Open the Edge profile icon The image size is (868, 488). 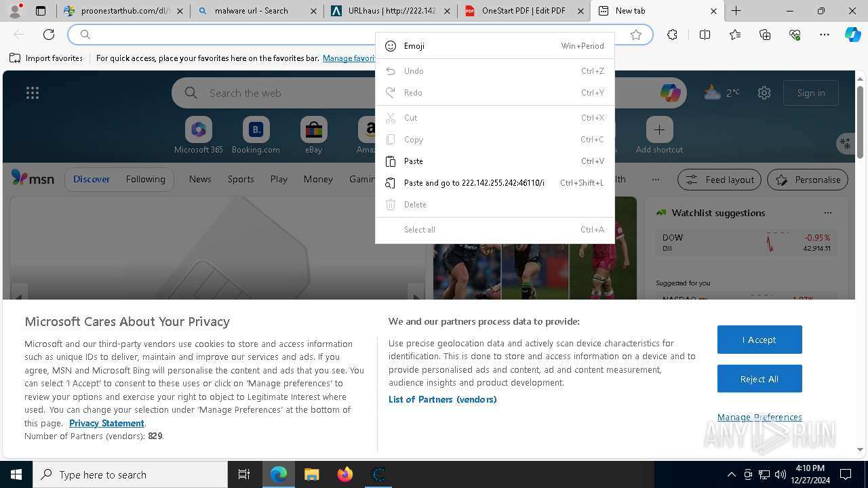coord(14,10)
